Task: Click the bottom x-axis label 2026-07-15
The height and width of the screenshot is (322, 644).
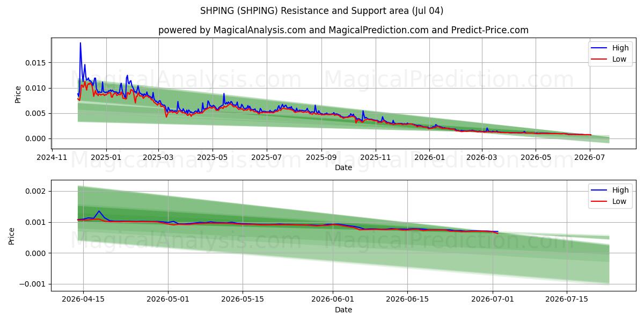Action: tap(567, 299)
